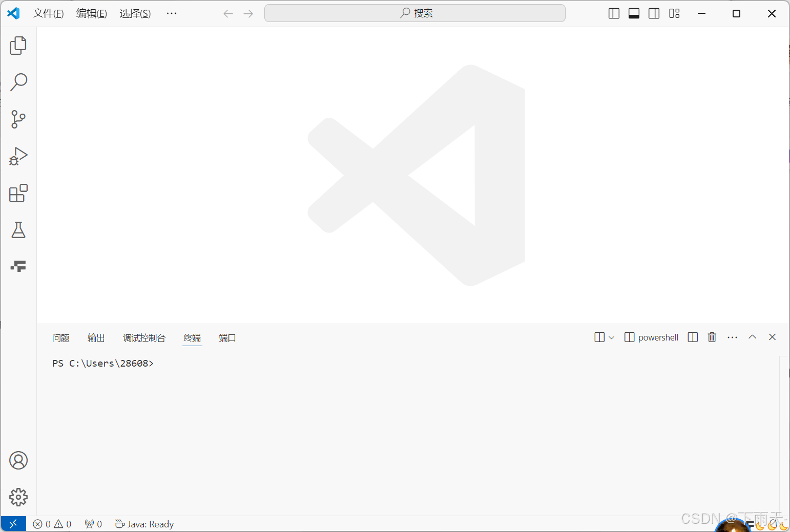790x532 pixels.
Task: Go forward with the right arrow
Action: click(248, 13)
